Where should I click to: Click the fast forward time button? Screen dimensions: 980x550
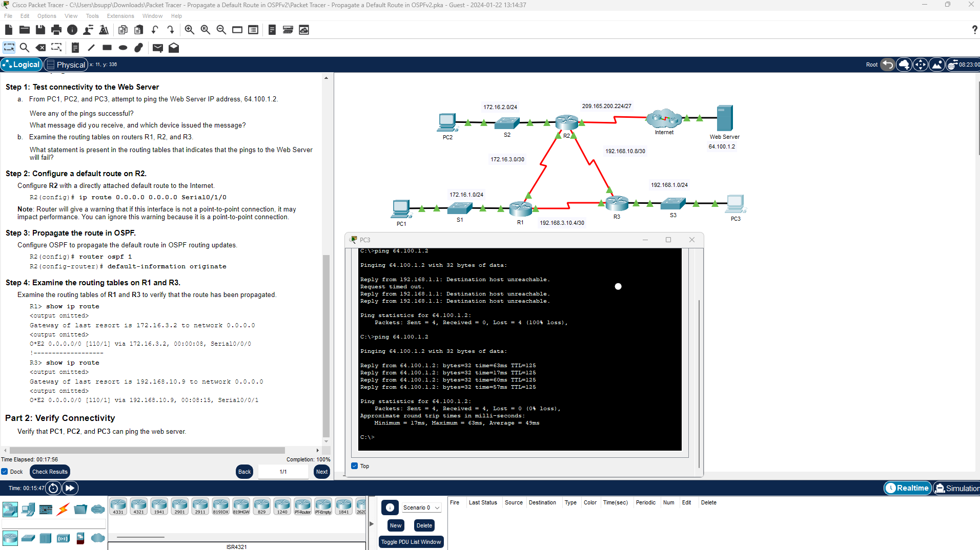70,488
